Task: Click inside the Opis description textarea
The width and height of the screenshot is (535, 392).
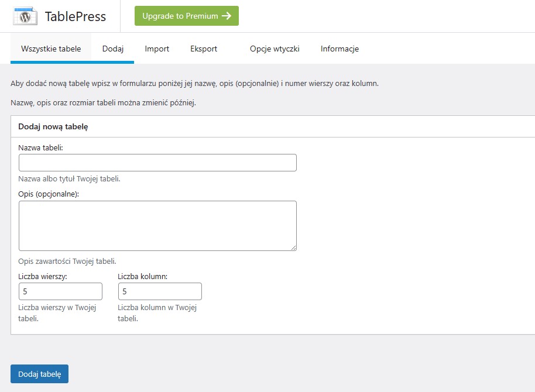Action: click(157, 225)
